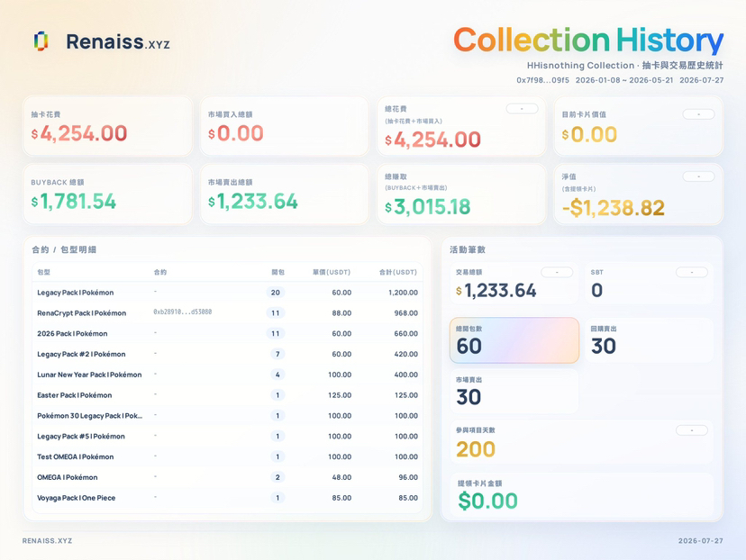This screenshot has width=746, height=560.
Task: Click the pill button in the 參與項目天數 card
Action: (692, 430)
